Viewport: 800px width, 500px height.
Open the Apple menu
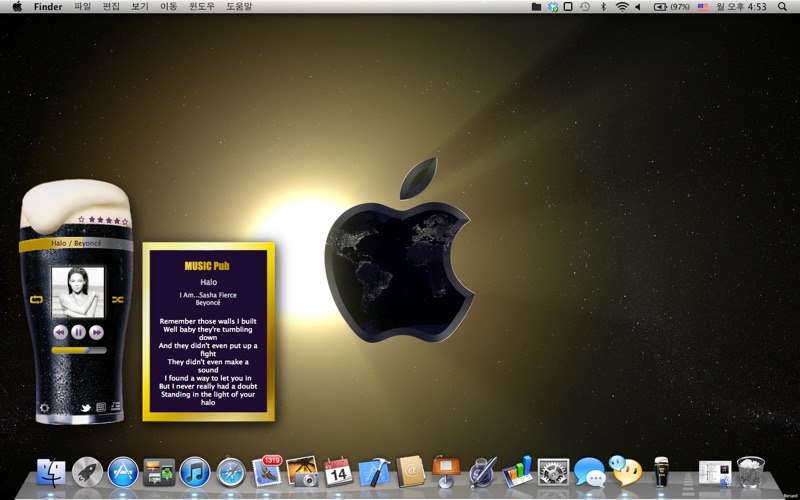(x=17, y=7)
